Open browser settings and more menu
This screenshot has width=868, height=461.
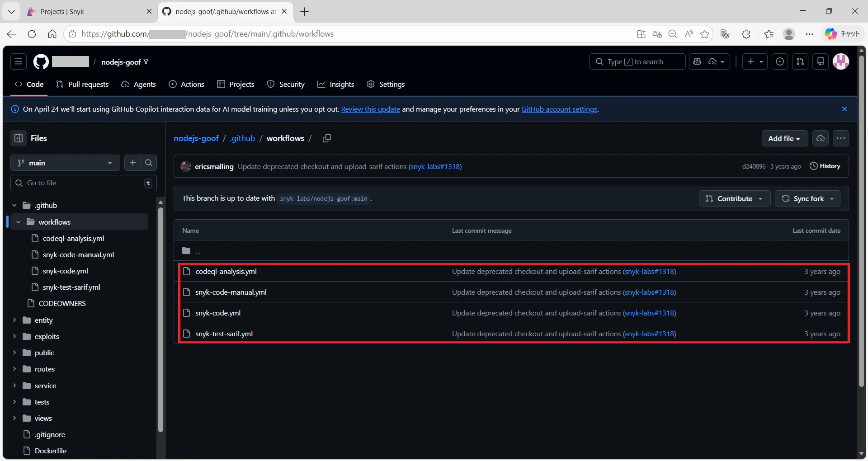(x=809, y=34)
